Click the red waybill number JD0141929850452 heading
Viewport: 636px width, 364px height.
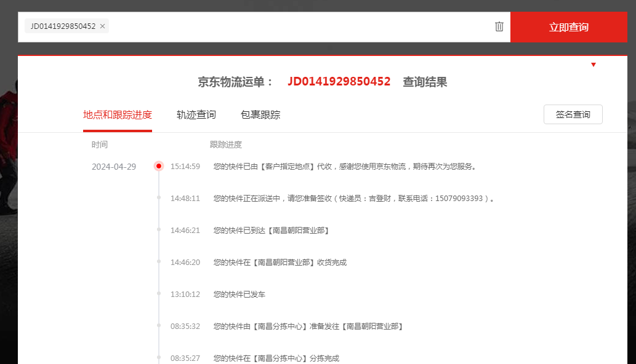[x=339, y=82]
